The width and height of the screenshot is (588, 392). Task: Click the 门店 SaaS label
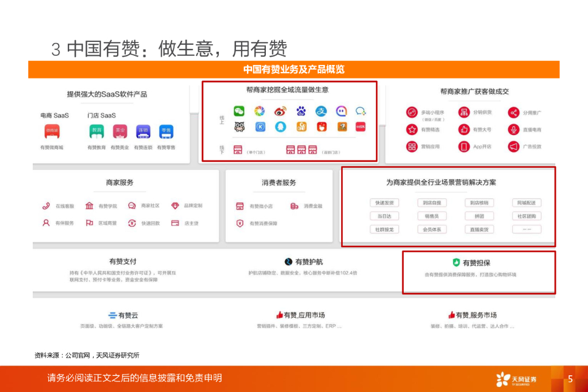(x=102, y=116)
